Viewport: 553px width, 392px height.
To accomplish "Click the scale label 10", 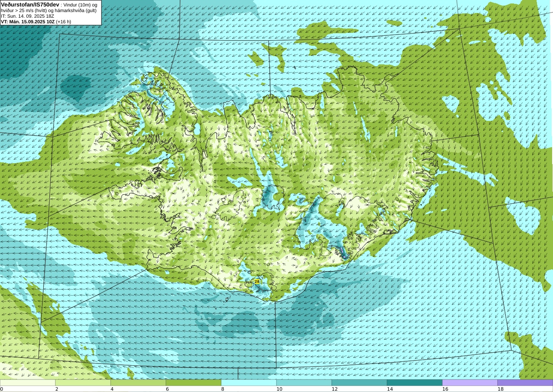I will point(280,389).
